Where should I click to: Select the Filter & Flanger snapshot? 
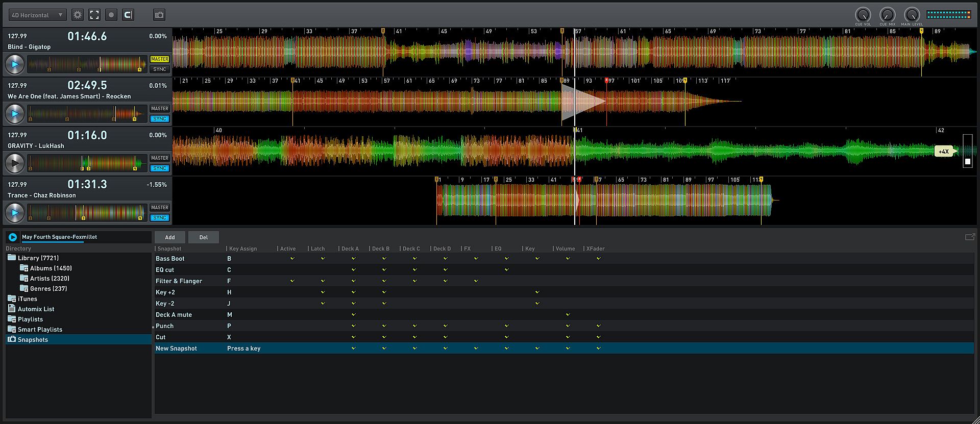[x=564, y=281]
